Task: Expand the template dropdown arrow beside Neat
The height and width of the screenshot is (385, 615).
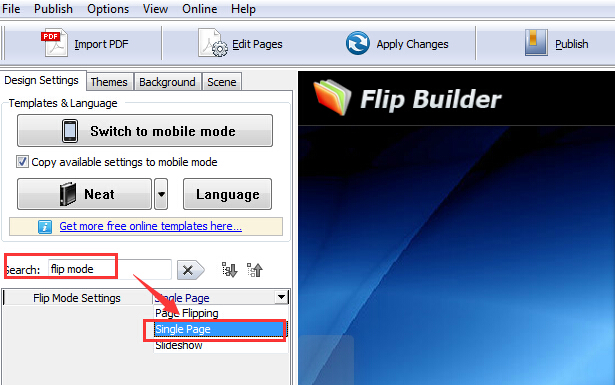Action: tap(161, 194)
